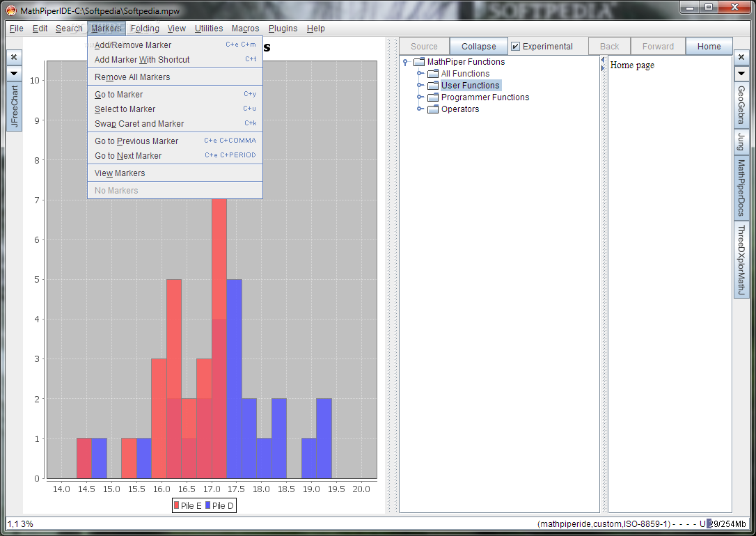This screenshot has width=756, height=536.
Task: Switch to the MathPiperDocs dock tab
Action: tap(741, 187)
